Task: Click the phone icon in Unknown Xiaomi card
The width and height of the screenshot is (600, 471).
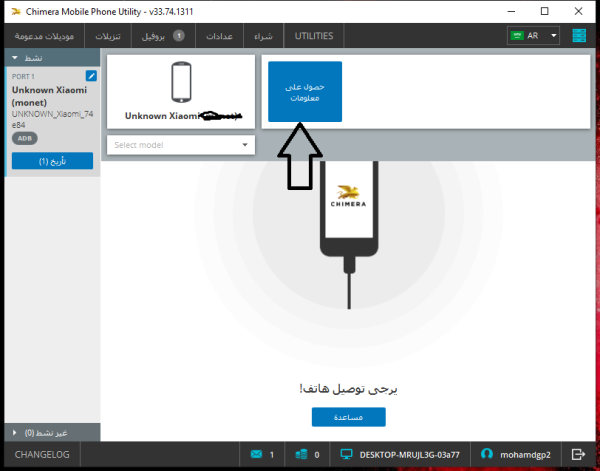Action: [x=181, y=82]
